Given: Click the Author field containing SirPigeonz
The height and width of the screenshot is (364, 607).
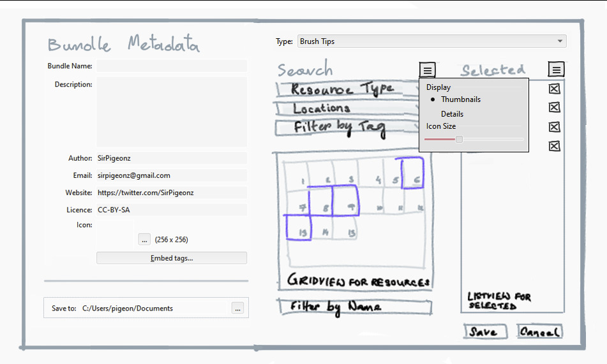Looking at the screenshot, I should 172,158.
